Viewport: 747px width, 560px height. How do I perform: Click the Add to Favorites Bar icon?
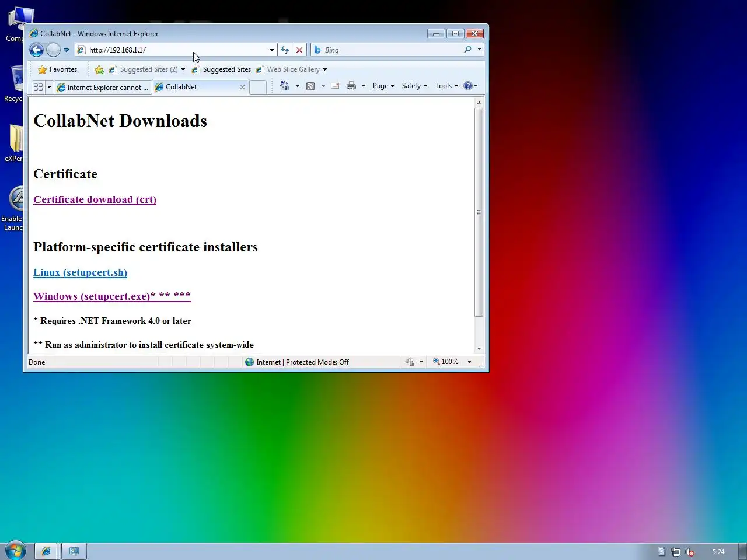click(99, 69)
